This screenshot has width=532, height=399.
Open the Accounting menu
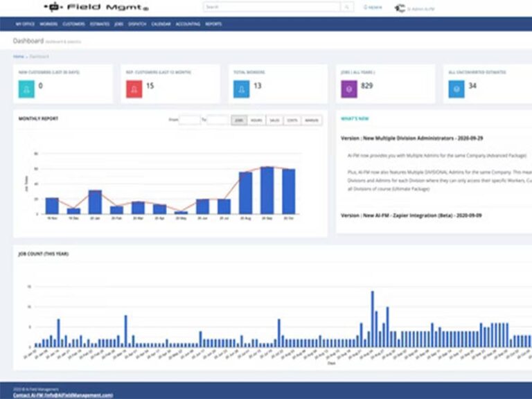(x=188, y=24)
